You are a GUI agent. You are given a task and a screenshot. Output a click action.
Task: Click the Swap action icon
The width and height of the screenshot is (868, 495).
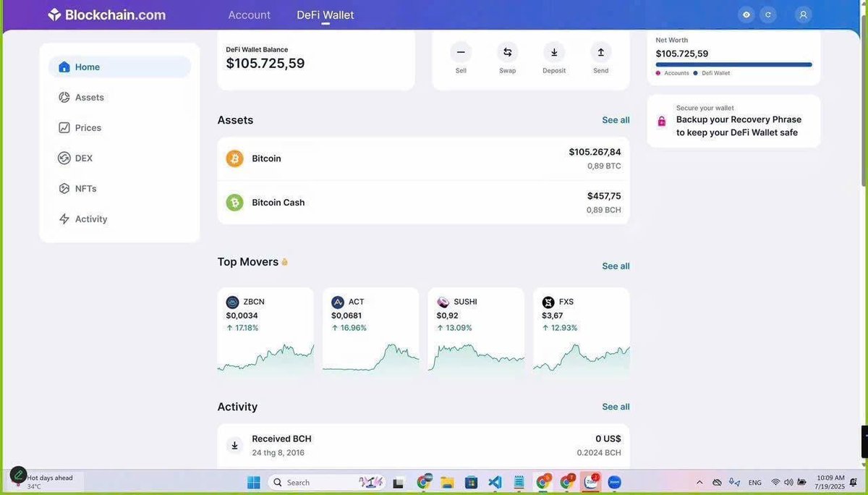507,52
